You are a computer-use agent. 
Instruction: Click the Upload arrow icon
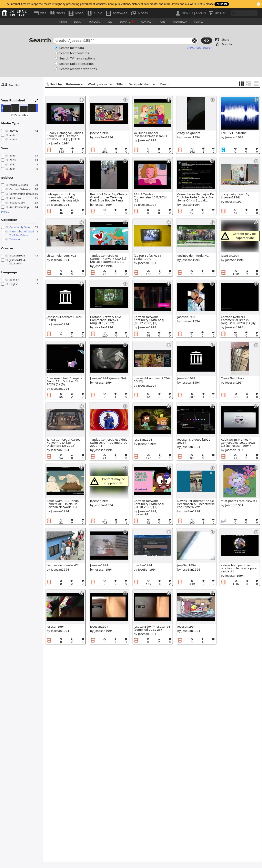click(x=211, y=13)
